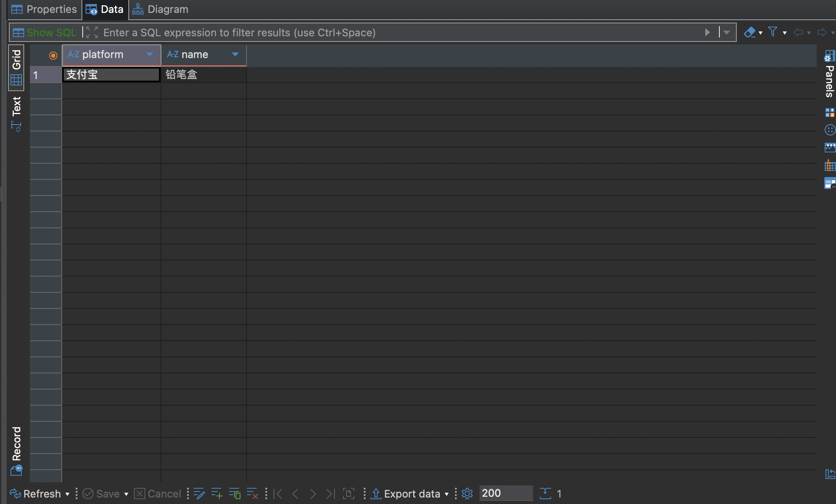Open the Diagram tab
The image size is (836, 504).
pyautogui.click(x=161, y=9)
